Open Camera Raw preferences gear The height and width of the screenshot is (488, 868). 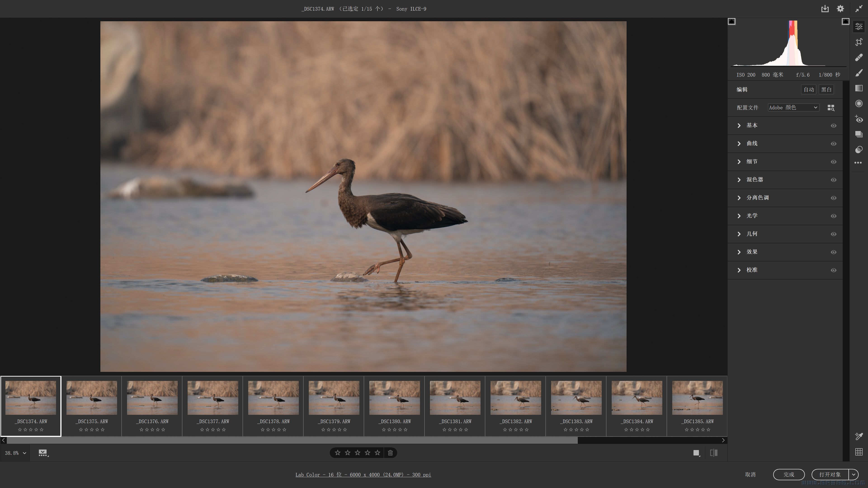[840, 9]
